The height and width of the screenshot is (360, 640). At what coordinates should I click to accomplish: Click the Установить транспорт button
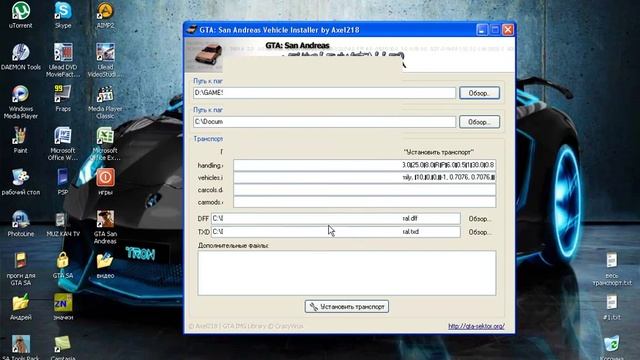[347, 307]
